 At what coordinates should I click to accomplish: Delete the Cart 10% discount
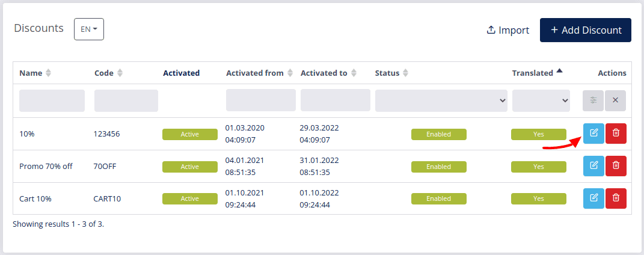(x=616, y=198)
